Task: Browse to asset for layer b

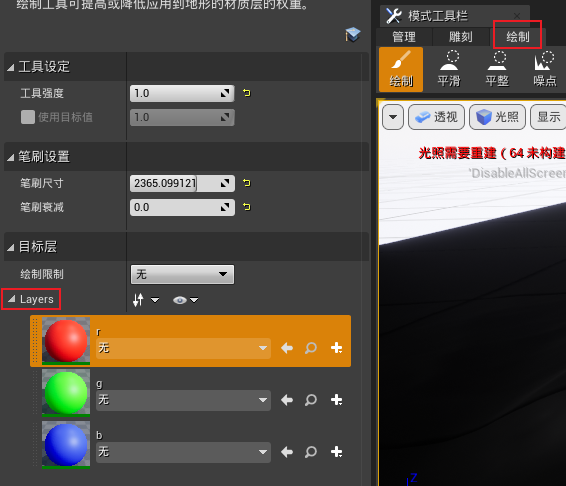Action: click(311, 452)
